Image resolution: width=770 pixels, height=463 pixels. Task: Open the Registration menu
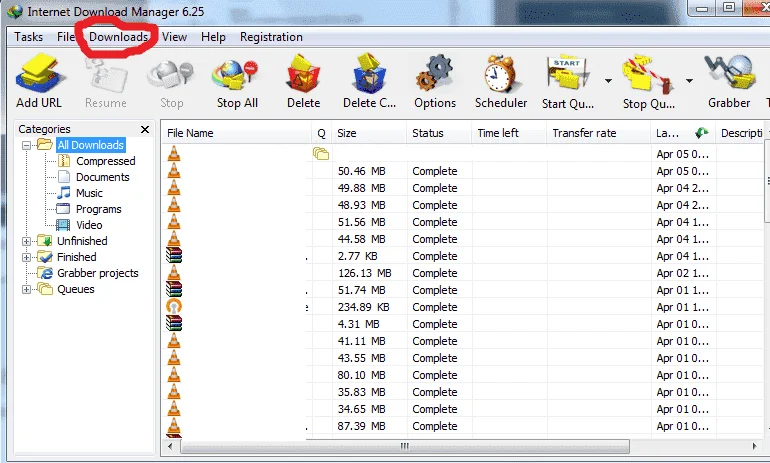271,37
